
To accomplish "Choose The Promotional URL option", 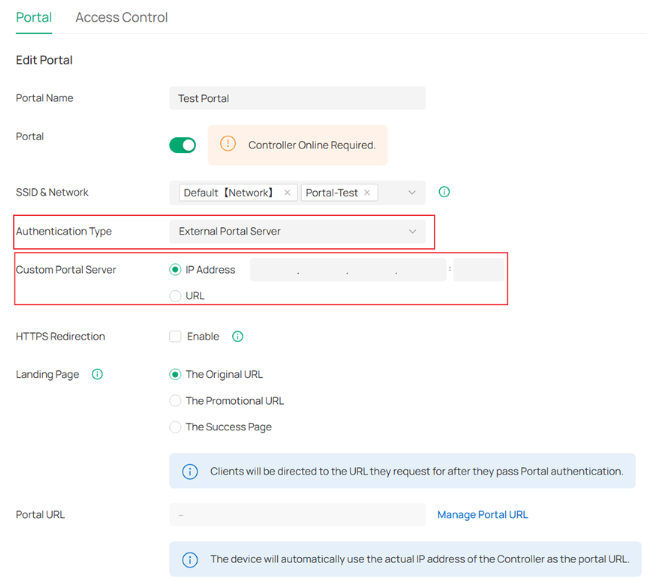I will click(x=175, y=401).
